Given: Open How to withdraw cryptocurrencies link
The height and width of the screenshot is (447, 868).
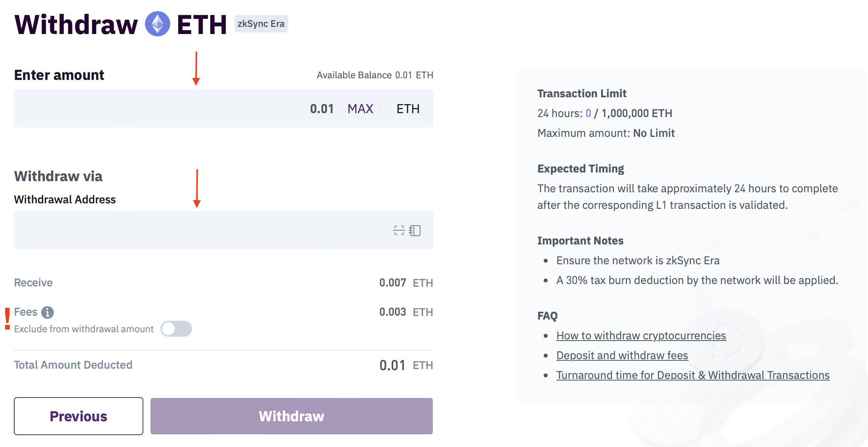Looking at the screenshot, I should tap(641, 335).
